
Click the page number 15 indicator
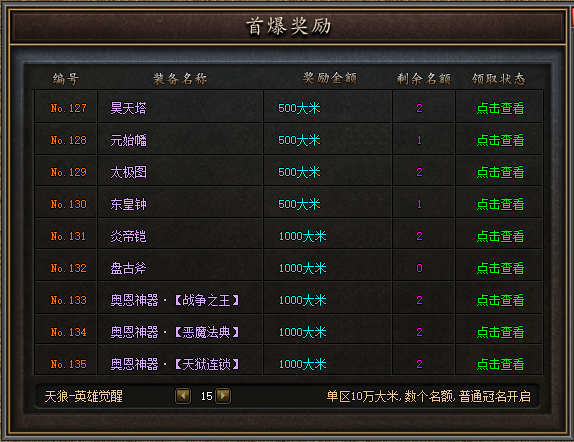(x=206, y=396)
